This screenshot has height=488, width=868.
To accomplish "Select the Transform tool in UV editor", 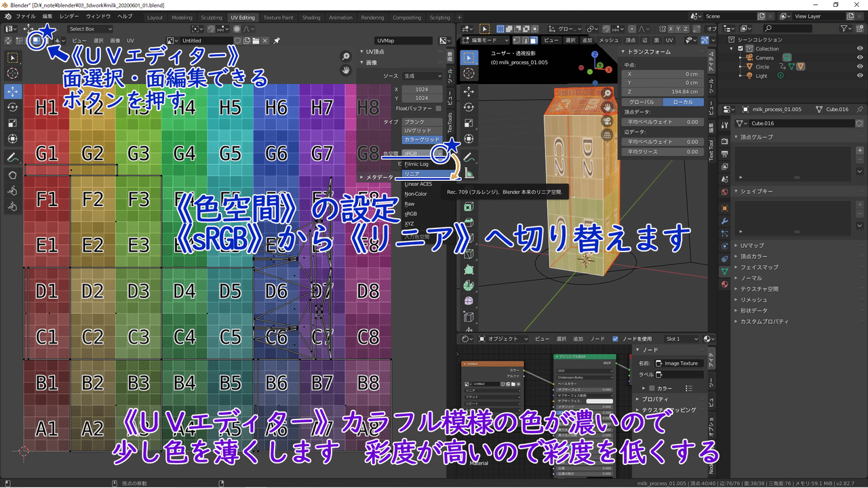I will pos(13,139).
